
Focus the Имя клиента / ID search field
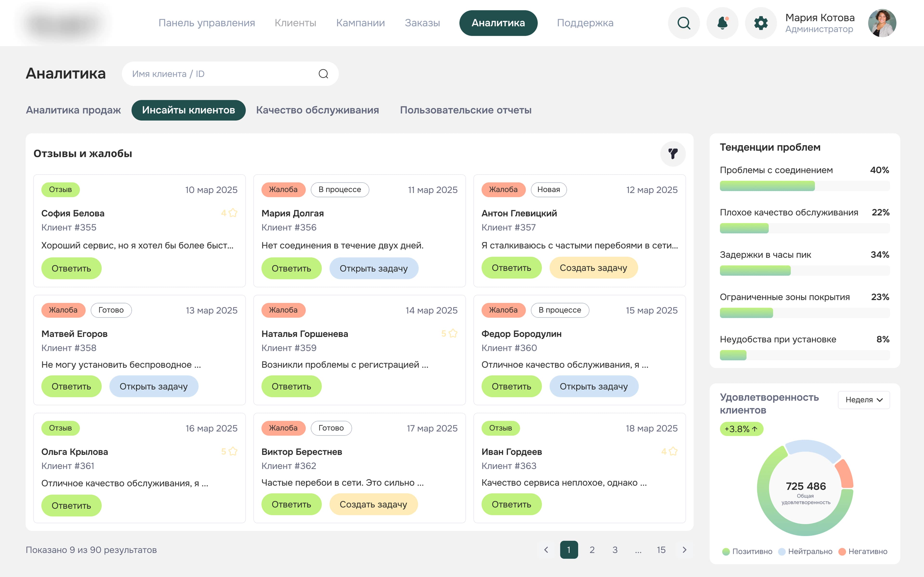click(221, 74)
